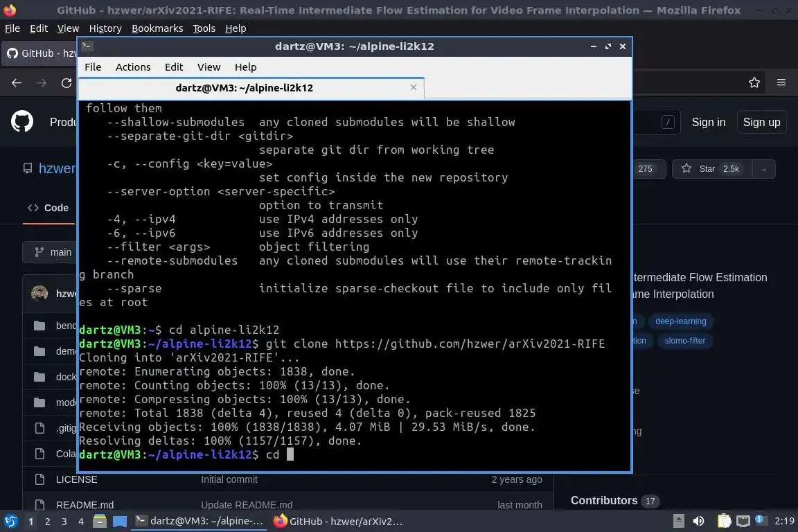Viewport: 798px width, 532px height.
Task: Click the update notification tray icon
Action: click(759, 520)
